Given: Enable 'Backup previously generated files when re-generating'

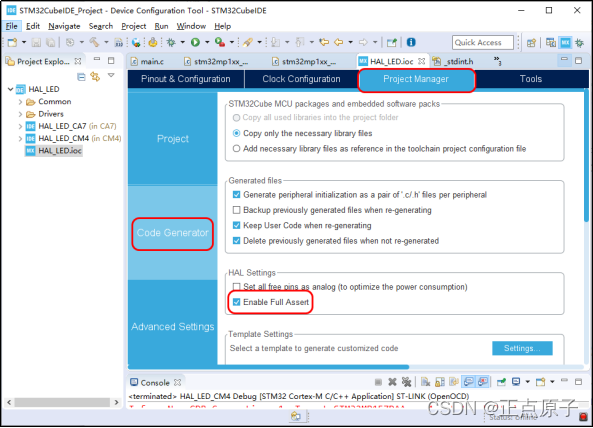Looking at the screenshot, I should pyautogui.click(x=236, y=210).
